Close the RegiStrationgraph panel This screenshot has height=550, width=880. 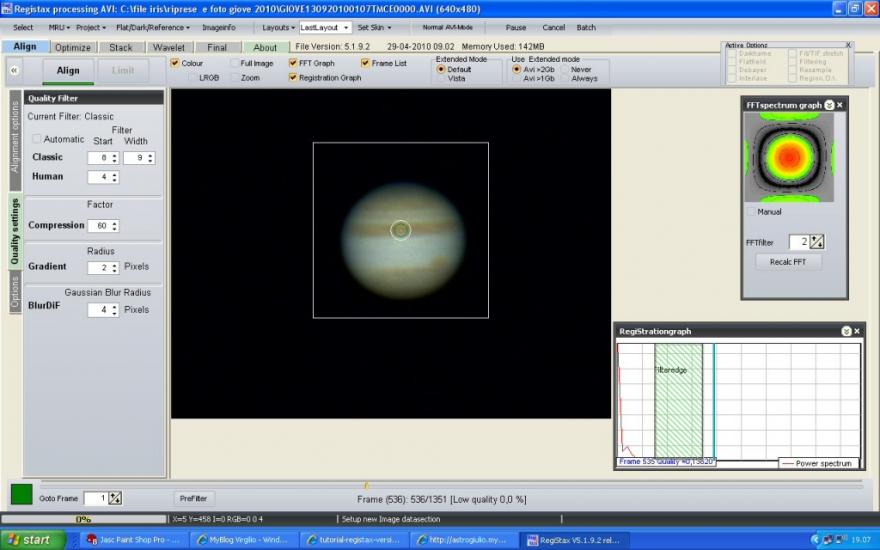pos(857,331)
